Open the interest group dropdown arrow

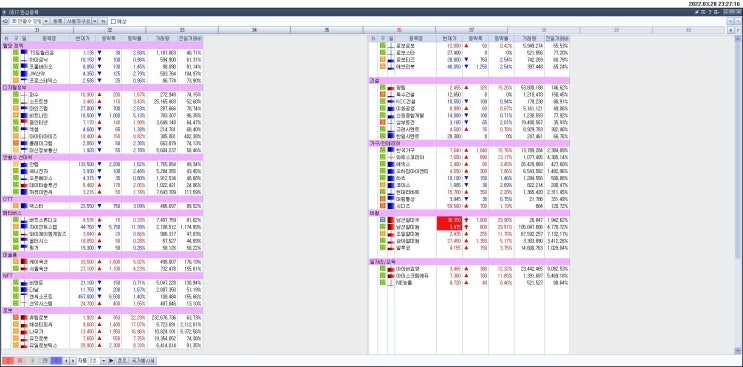[x=45, y=21]
